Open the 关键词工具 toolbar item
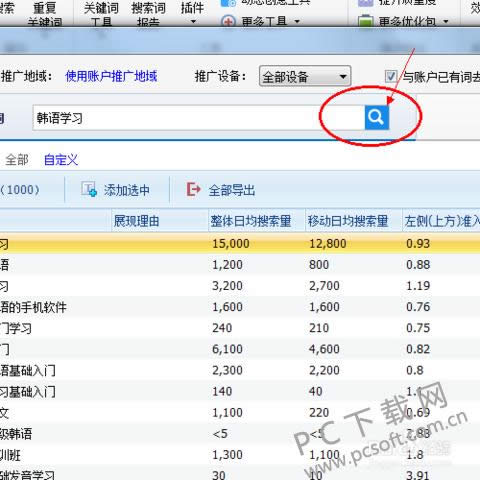 101,14
